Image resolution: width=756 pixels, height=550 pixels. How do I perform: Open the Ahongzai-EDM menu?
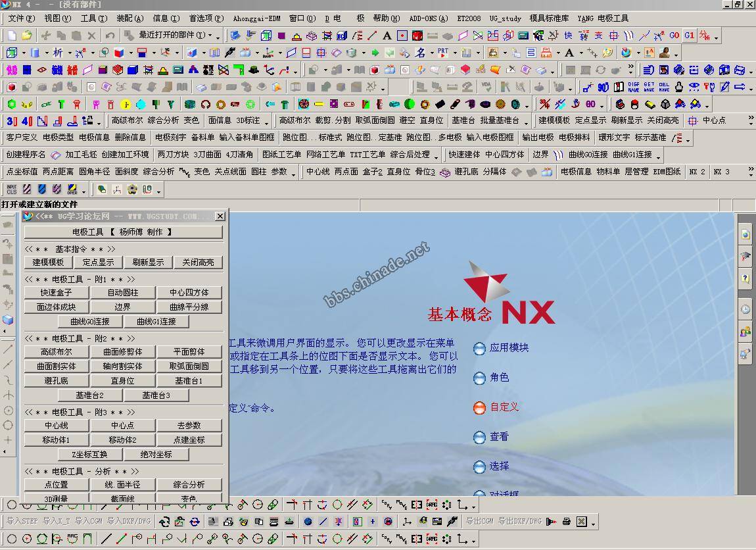pos(256,18)
